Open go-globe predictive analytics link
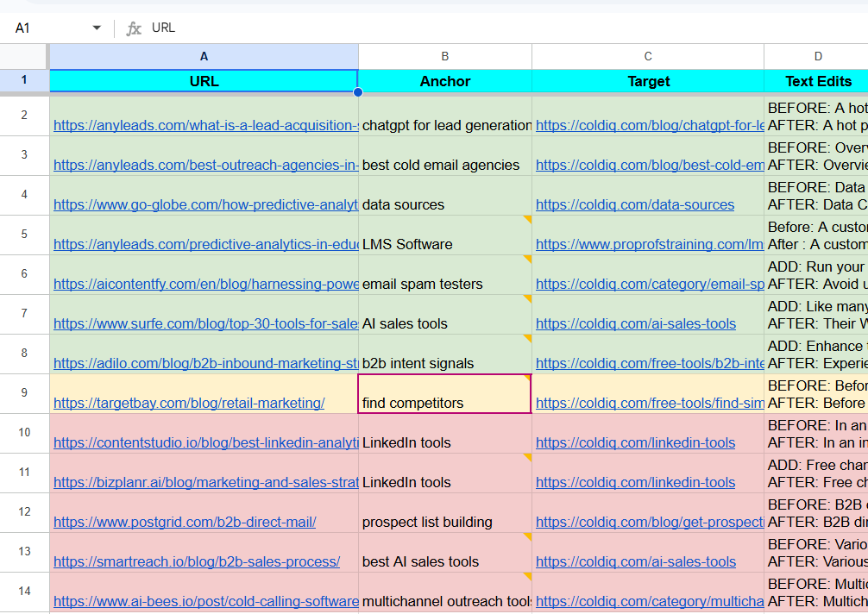 205,205
